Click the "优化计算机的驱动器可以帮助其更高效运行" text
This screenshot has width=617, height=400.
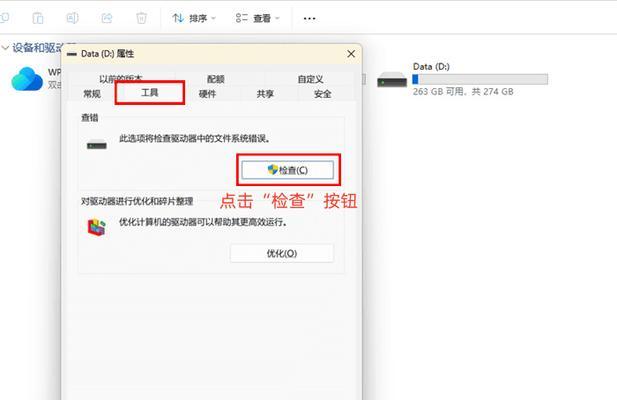coord(203,222)
